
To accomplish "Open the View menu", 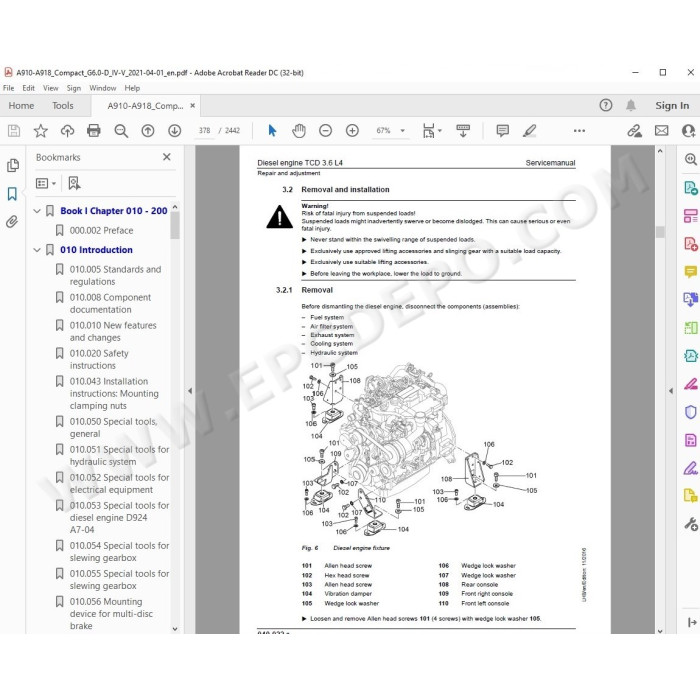I will pyautogui.click(x=50, y=88).
